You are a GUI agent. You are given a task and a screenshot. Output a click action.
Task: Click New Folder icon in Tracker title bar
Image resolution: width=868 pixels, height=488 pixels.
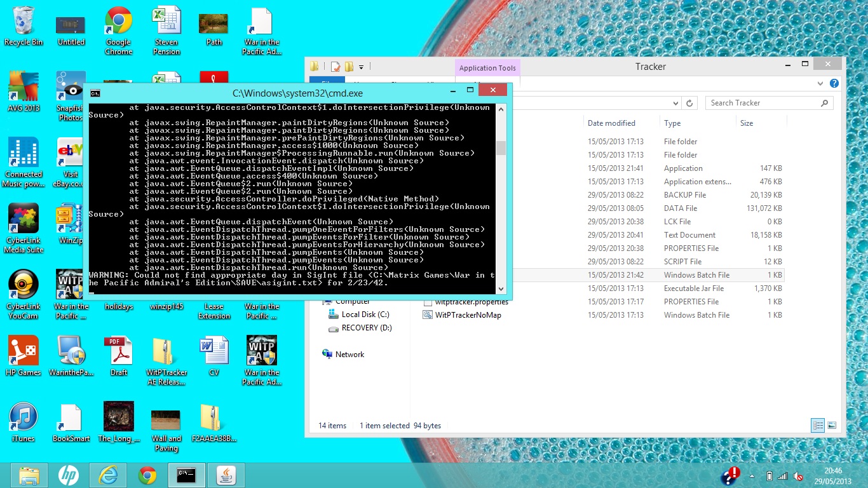[349, 67]
